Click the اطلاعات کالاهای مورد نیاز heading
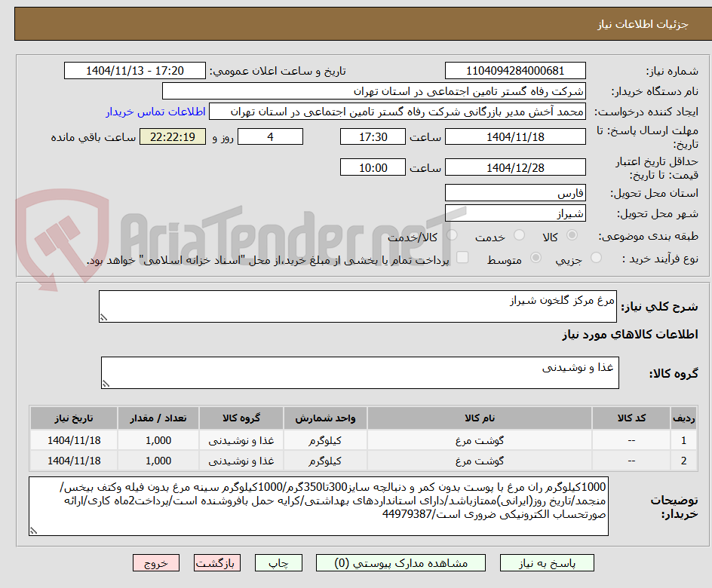The image size is (712, 588). pyautogui.click(x=630, y=335)
